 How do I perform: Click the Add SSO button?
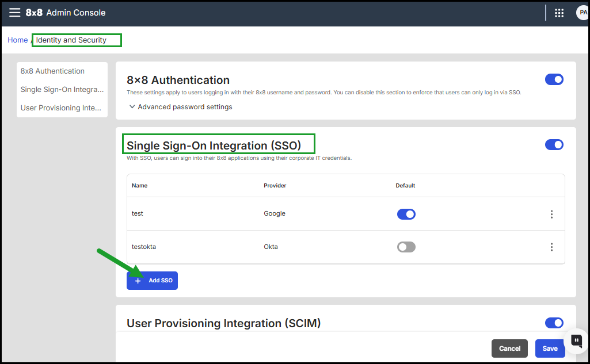[x=153, y=281]
